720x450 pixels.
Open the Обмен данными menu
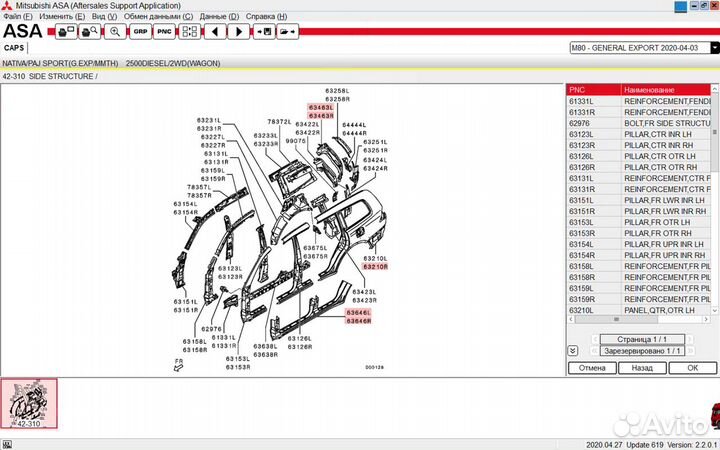point(158,17)
